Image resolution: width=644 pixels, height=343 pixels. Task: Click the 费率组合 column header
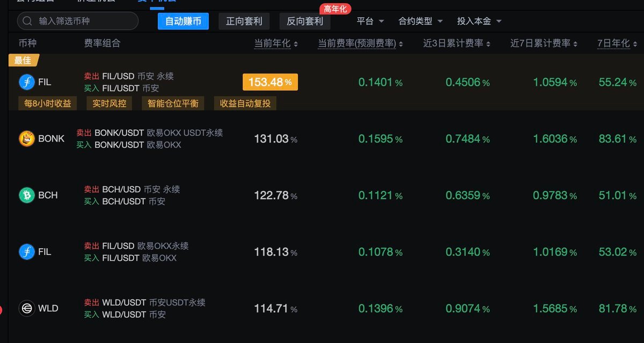(102, 43)
